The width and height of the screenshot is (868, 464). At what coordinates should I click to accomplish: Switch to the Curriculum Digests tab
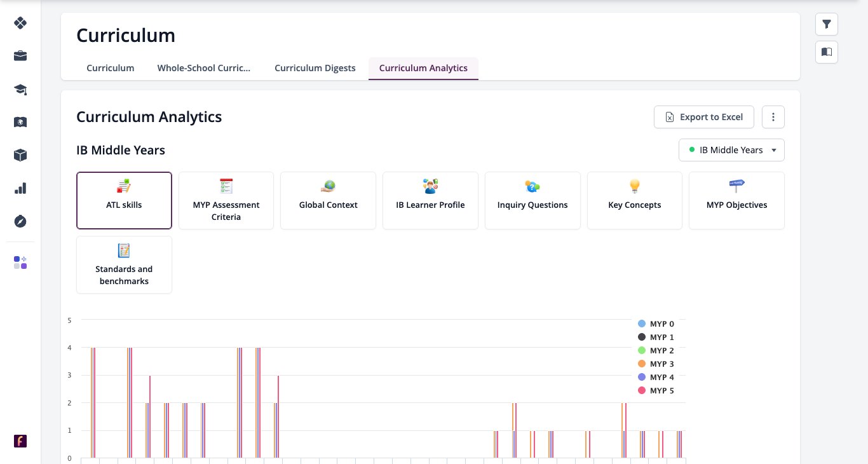[315, 68]
